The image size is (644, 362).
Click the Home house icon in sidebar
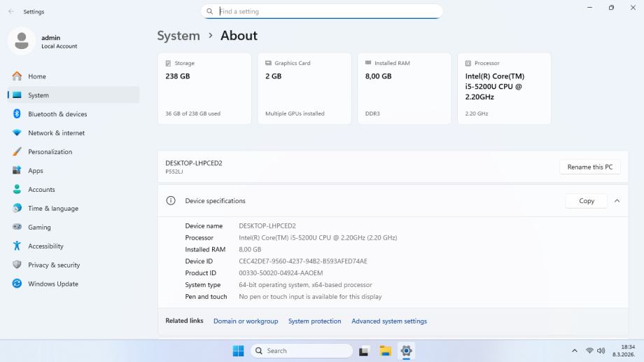pos(17,76)
